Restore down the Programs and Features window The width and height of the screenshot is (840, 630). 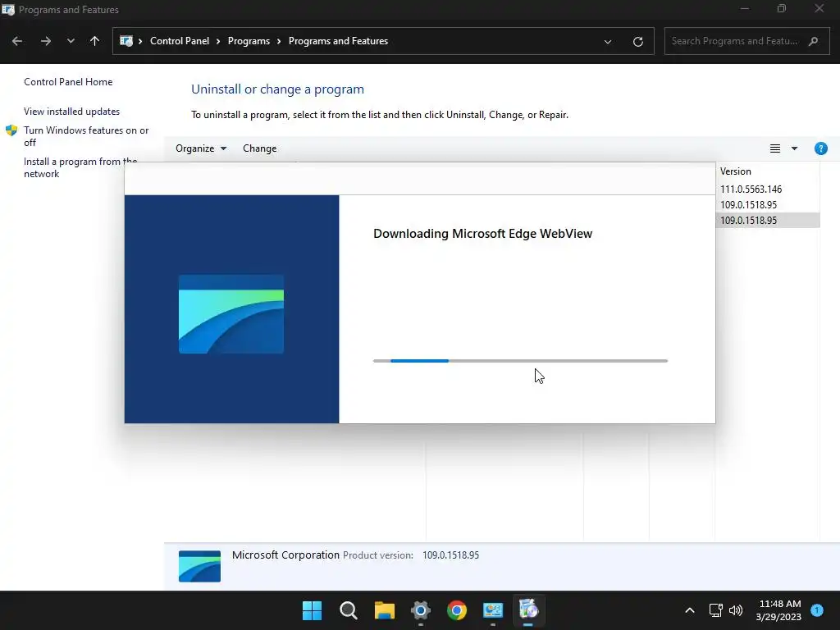point(782,8)
